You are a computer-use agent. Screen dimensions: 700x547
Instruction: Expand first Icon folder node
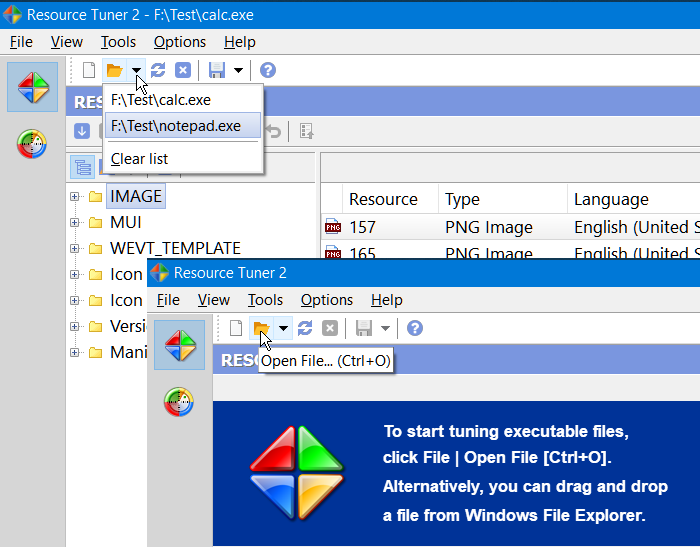(75, 274)
